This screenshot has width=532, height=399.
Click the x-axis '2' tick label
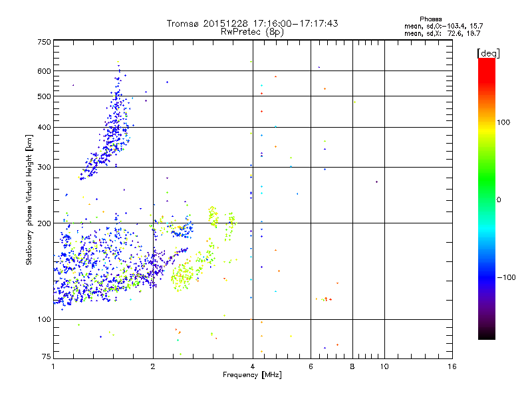(x=153, y=366)
